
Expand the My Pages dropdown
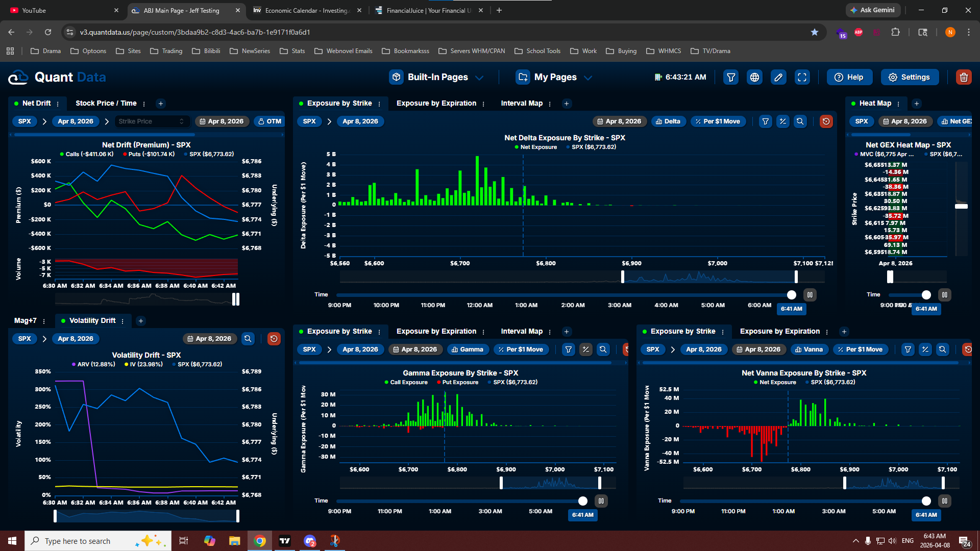[x=554, y=78]
